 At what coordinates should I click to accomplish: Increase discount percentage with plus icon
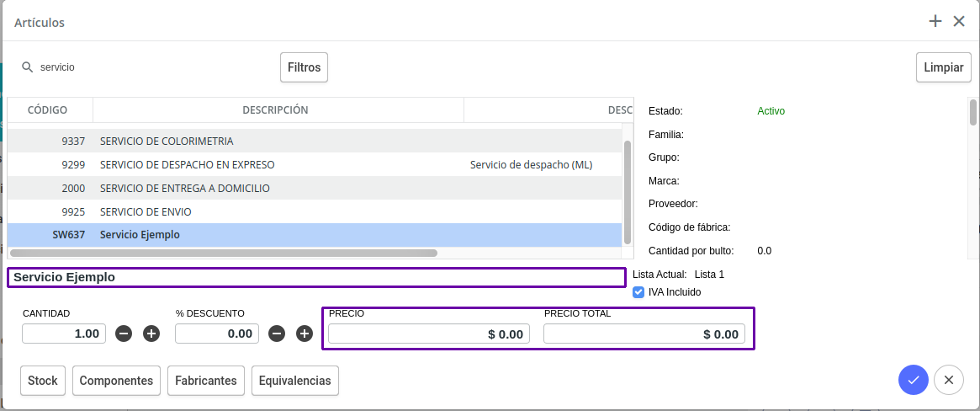[x=305, y=334]
